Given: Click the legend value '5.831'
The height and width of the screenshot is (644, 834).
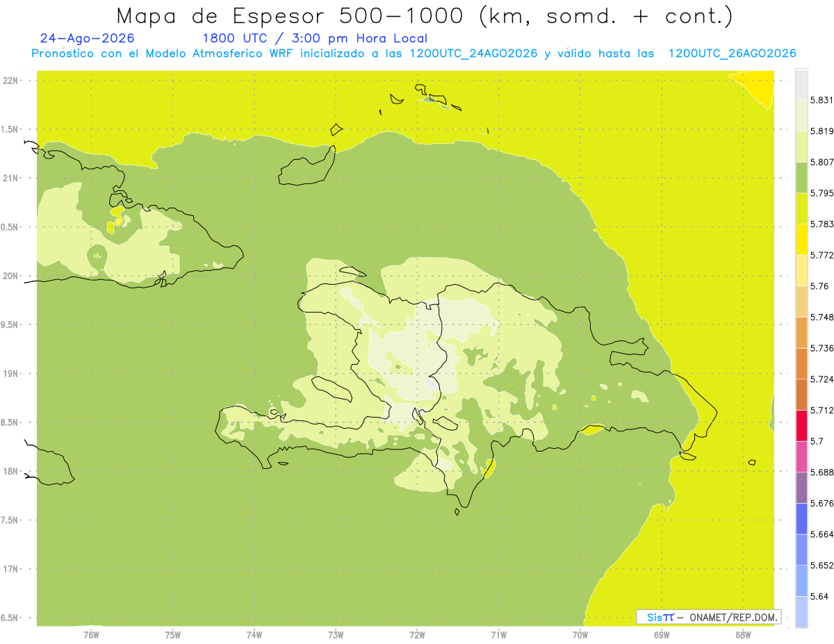Looking at the screenshot, I should click(821, 100).
